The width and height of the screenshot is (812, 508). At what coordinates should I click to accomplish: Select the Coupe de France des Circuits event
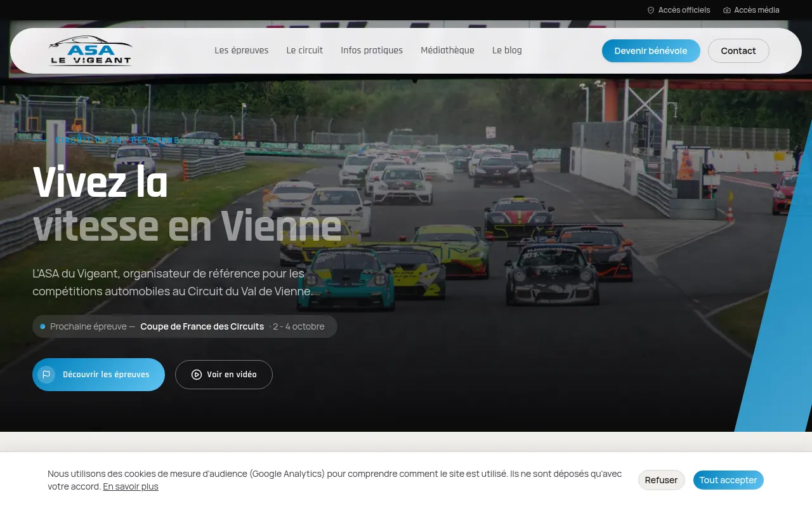[x=202, y=326]
